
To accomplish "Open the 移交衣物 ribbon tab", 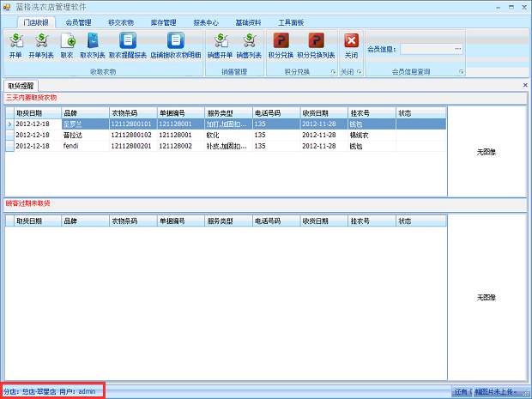I will 121,22.
